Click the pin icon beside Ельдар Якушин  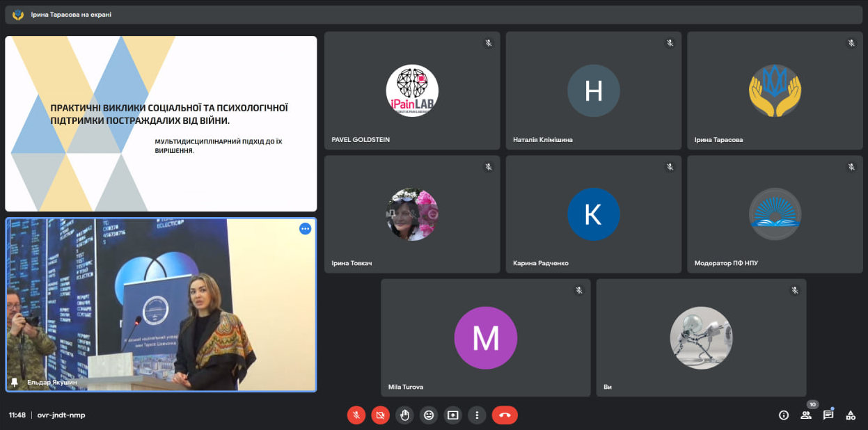click(15, 382)
